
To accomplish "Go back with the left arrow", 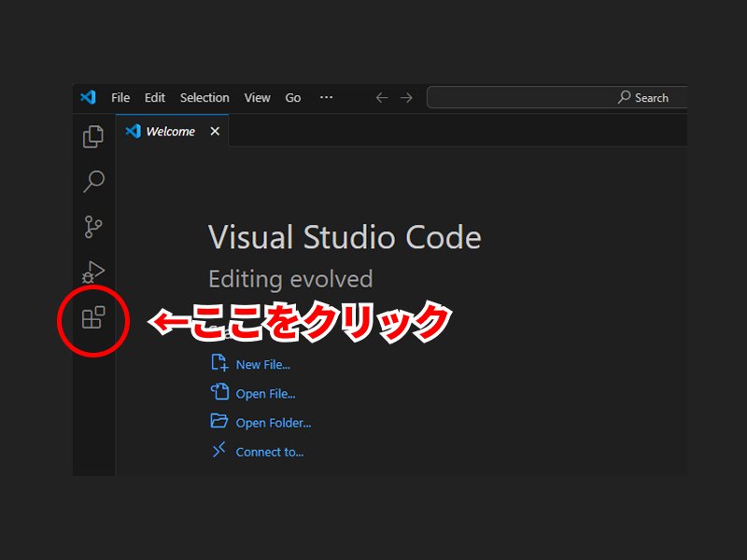I will click(382, 98).
